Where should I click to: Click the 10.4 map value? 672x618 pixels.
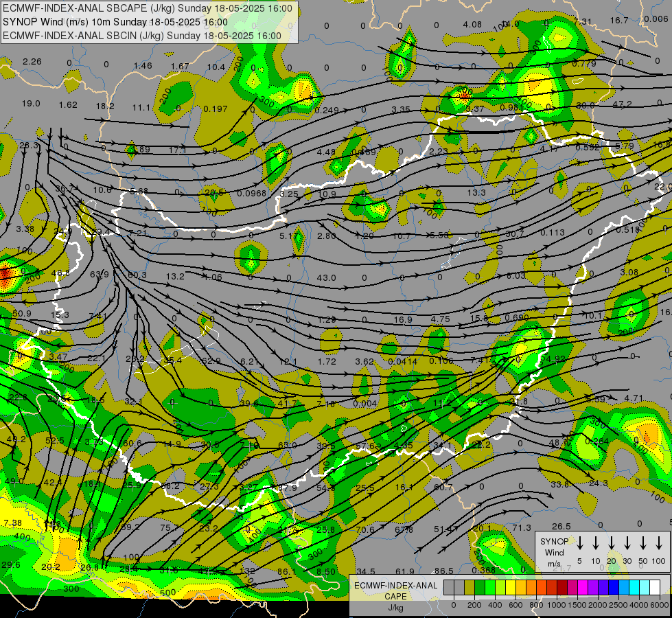tap(216, 67)
